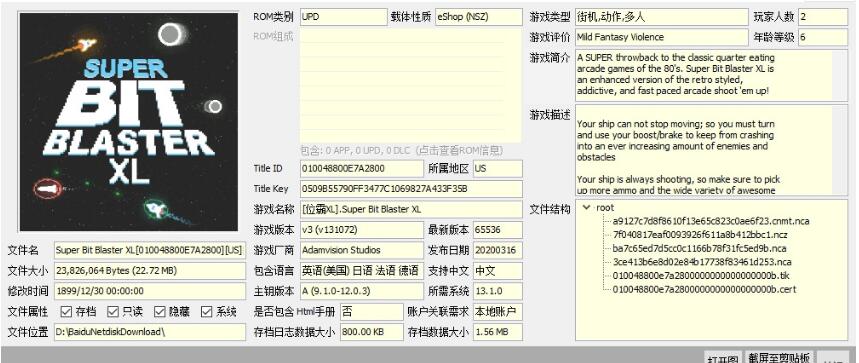Click the 年龄等级 field showing 6
The height and width of the screenshot is (363, 859).
pyautogui.click(x=823, y=37)
